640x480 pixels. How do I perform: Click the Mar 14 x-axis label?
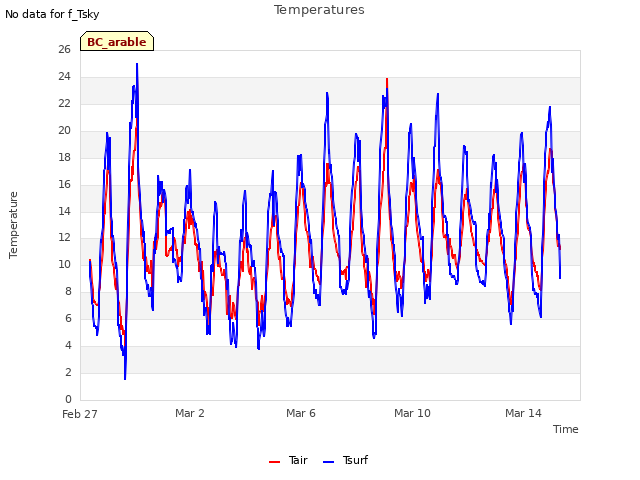523,413
